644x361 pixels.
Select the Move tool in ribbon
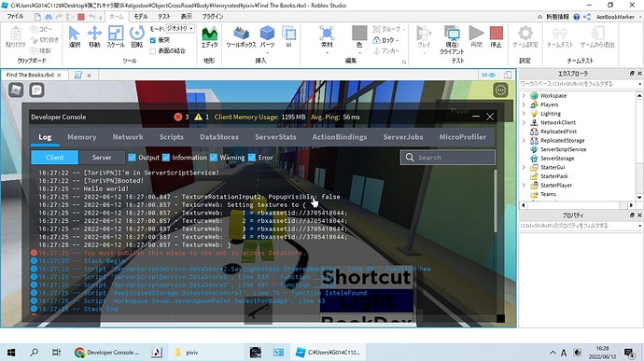pos(94,37)
